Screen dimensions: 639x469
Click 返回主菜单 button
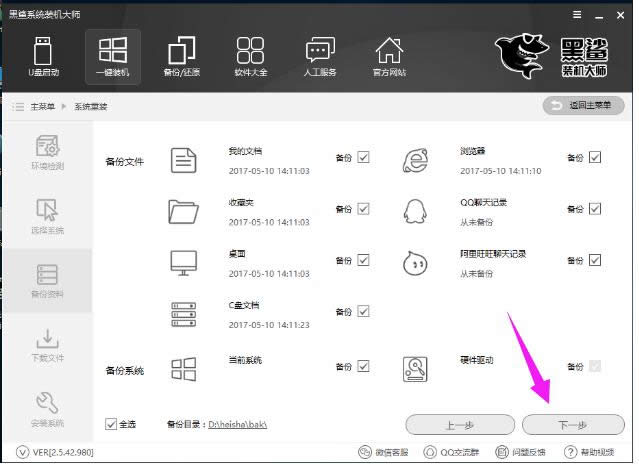[x=584, y=106]
